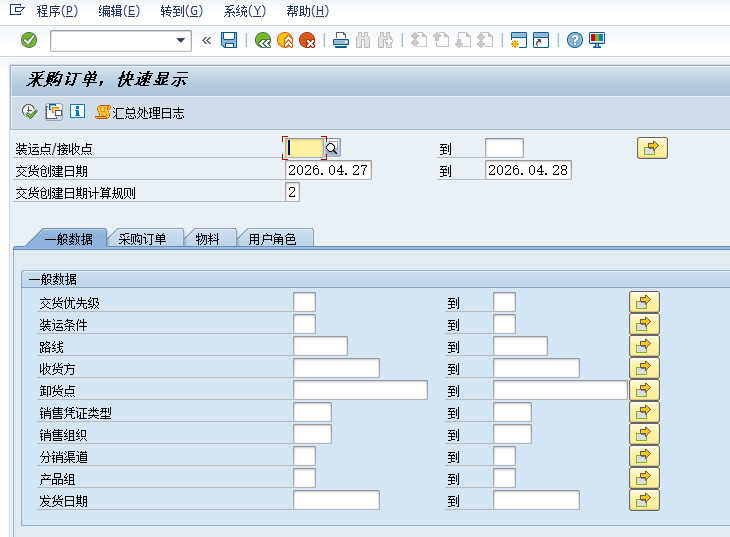Click the Print icon

(341, 40)
